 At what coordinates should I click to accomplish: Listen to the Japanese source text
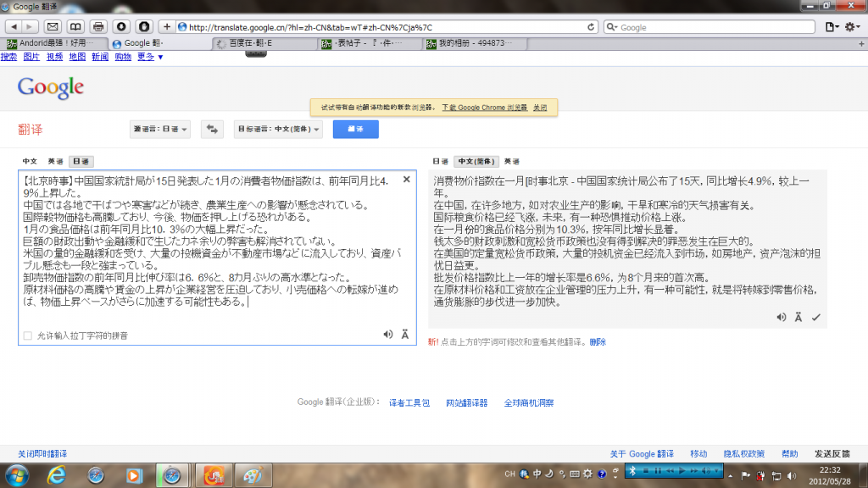coord(388,334)
